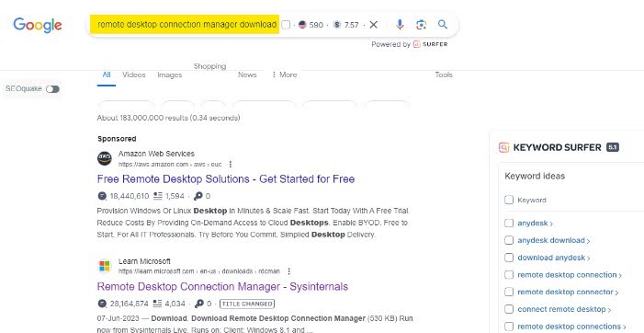
Task: Click the learn.microsoft.com URL breadcrumb
Action: pos(199,271)
